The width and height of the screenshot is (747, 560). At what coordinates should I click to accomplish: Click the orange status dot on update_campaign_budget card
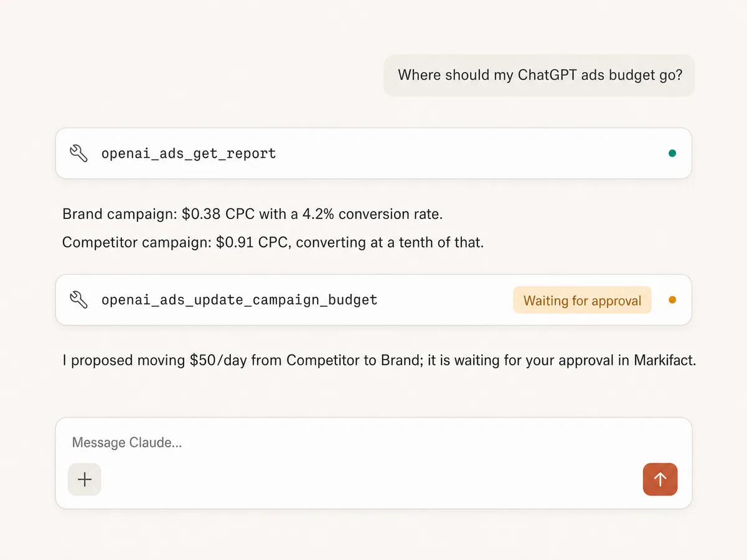pyautogui.click(x=672, y=300)
